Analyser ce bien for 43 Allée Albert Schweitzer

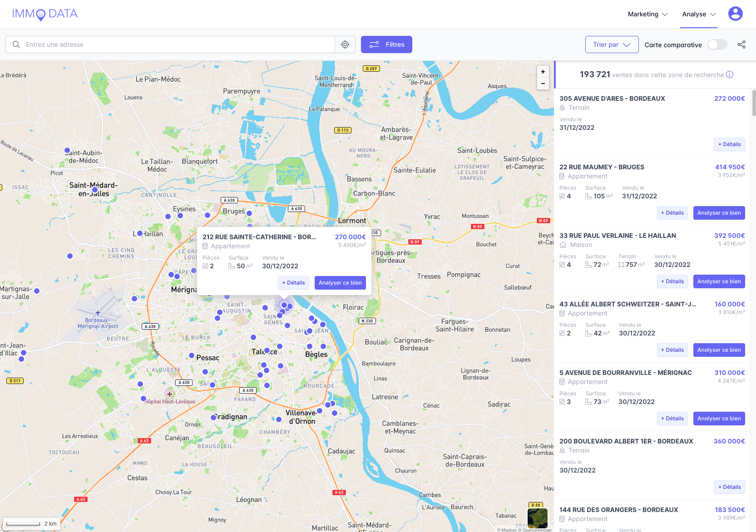click(x=719, y=350)
